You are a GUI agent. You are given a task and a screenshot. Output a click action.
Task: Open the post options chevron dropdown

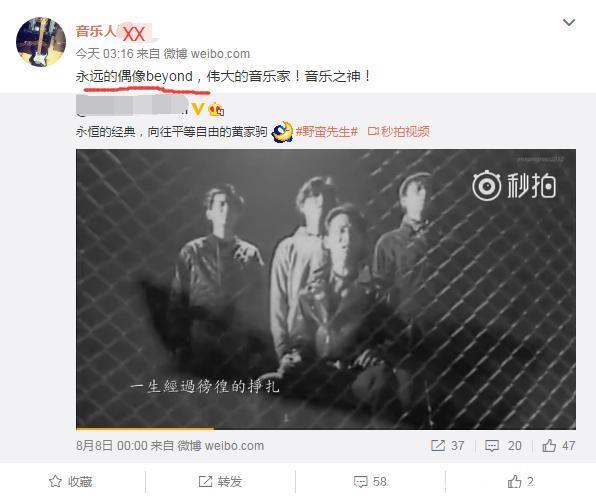coord(569,23)
